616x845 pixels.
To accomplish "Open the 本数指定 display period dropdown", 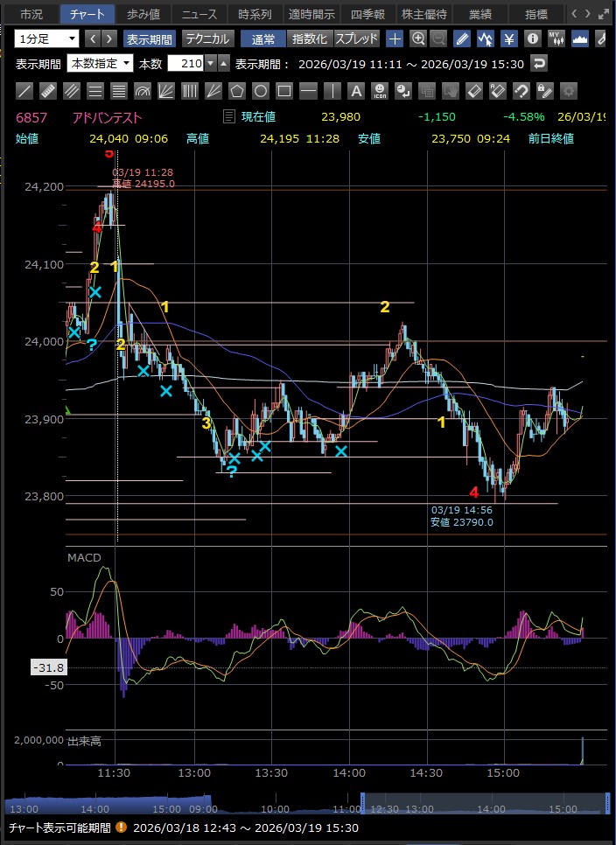I will coord(100,63).
